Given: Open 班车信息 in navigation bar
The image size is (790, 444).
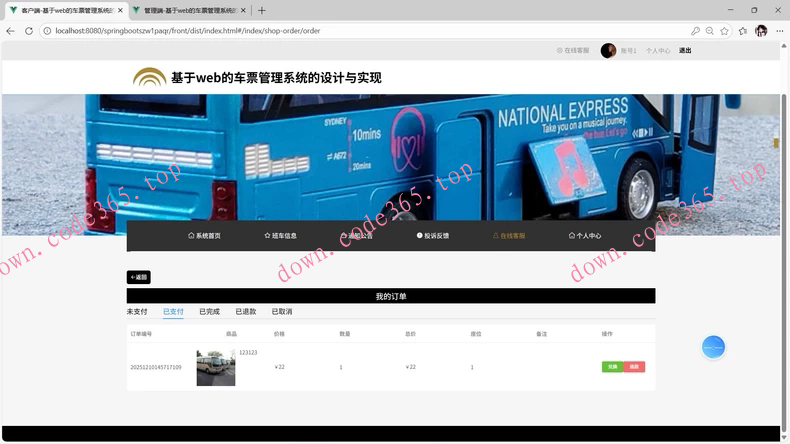Looking at the screenshot, I should pyautogui.click(x=281, y=235).
